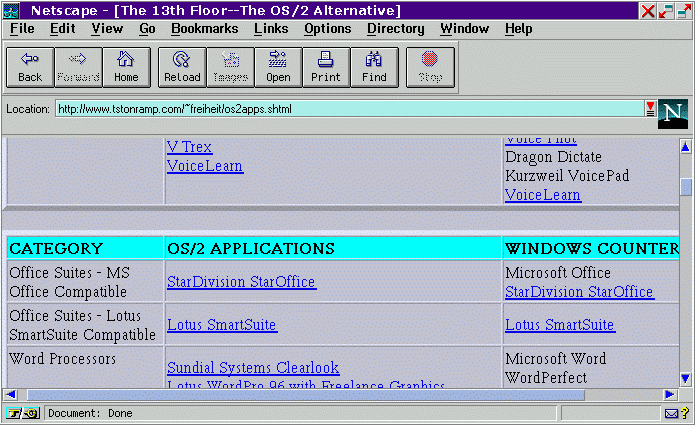695x425 pixels.
Task: Open the Links menu
Action: pyautogui.click(x=271, y=29)
